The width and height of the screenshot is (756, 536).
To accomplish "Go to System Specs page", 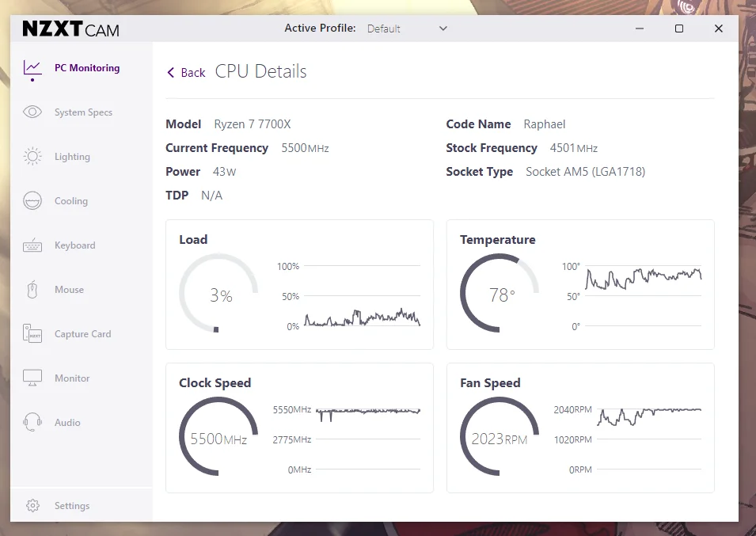I will [83, 112].
